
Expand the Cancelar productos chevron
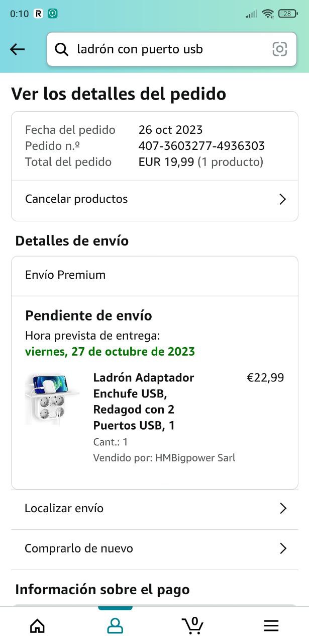point(282,199)
